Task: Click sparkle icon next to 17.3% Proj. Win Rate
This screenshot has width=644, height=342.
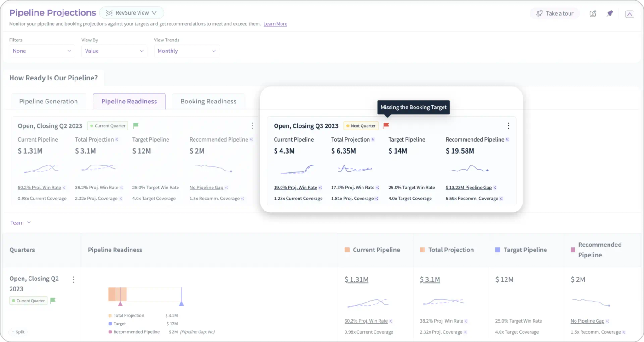Action: [x=378, y=188]
